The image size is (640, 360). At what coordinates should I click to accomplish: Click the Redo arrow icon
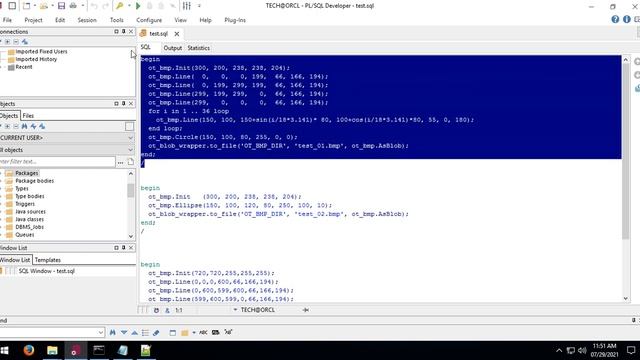pos(106,6)
